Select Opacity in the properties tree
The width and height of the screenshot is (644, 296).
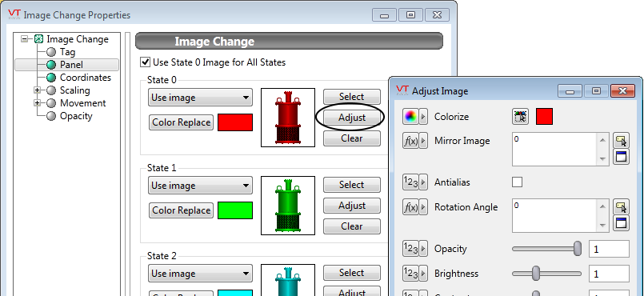click(x=76, y=116)
